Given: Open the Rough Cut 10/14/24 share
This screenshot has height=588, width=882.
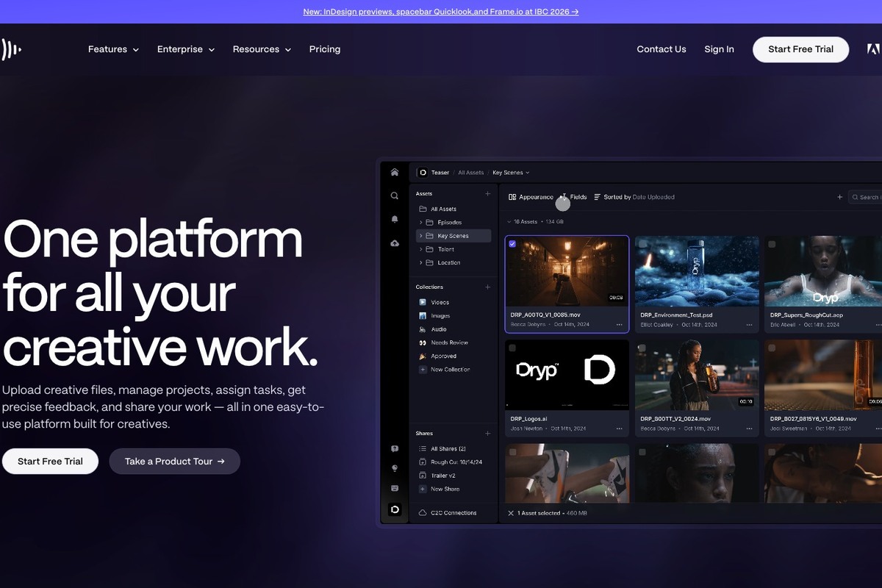Looking at the screenshot, I should point(450,462).
